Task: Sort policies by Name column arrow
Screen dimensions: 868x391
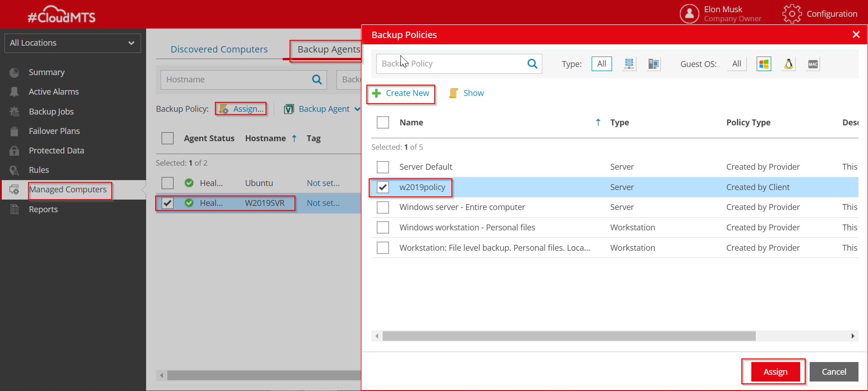Action: 598,122
